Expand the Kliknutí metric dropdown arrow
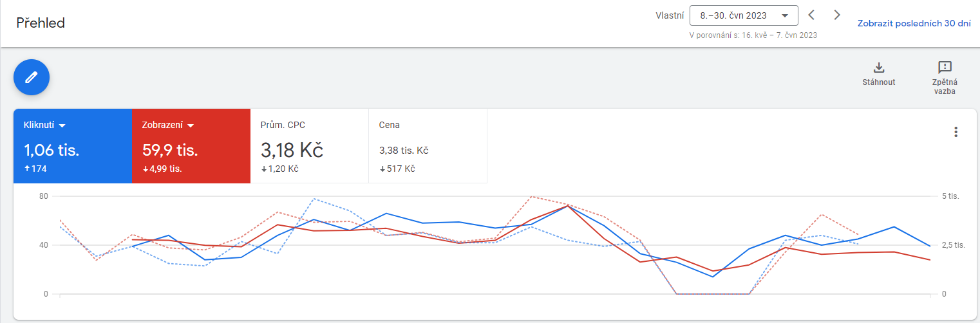Screen dimensions: 980x323 [x=62, y=125]
